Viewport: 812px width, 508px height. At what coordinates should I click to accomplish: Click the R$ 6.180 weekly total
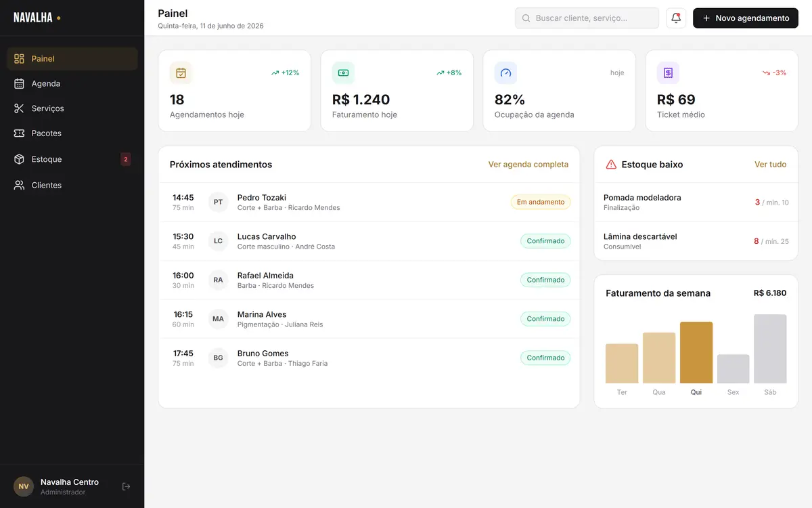pyautogui.click(x=770, y=293)
